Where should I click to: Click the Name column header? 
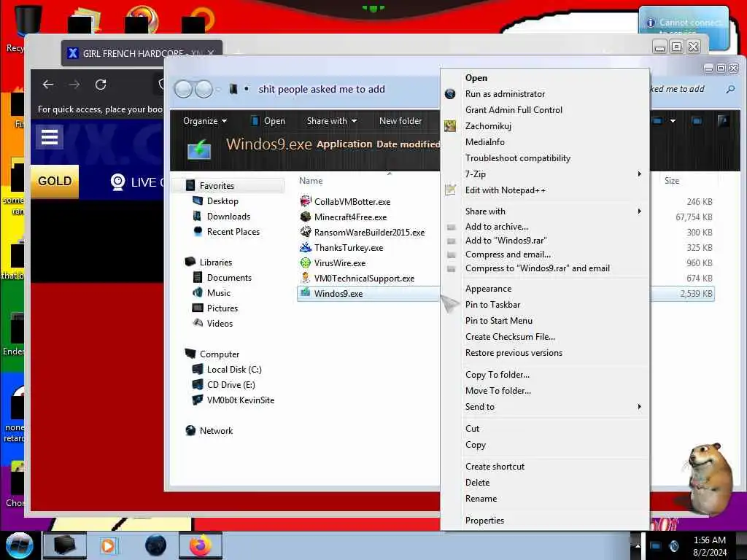(311, 181)
